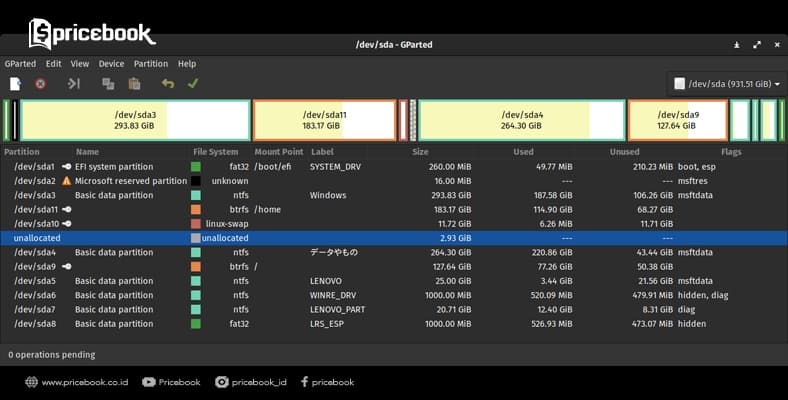The height and width of the screenshot is (400, 788).
Task: Select the /dev/sda11 row in the list
Action: pos(394,210)
